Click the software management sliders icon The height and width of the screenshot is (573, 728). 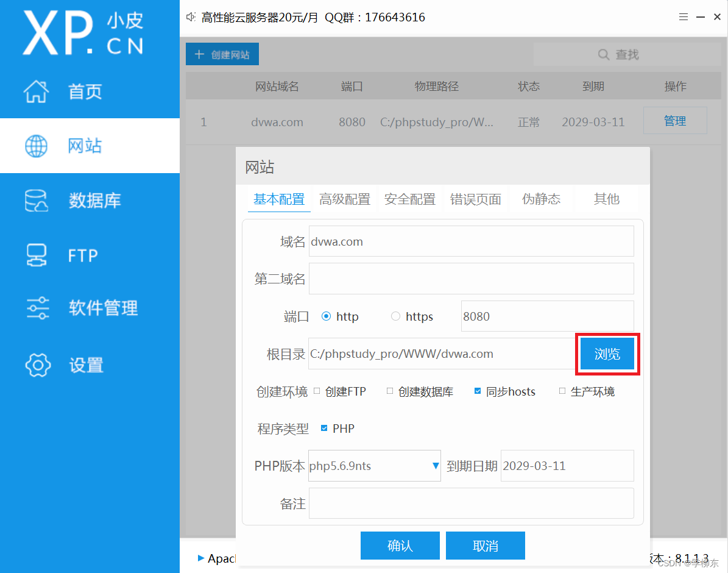[x=38, y=308]
